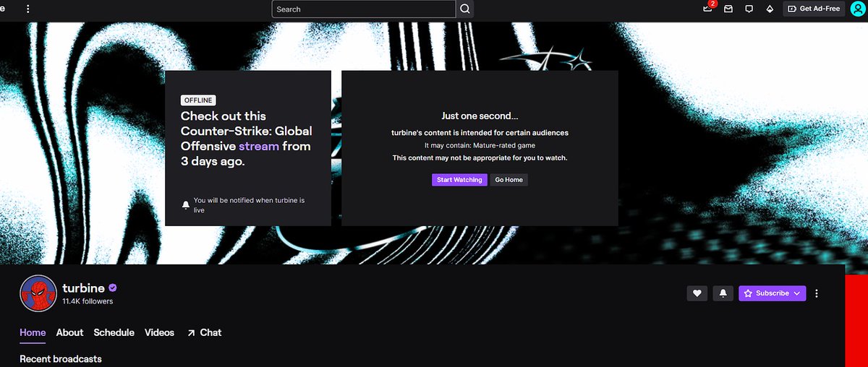Switch to the Videos tab
Viewport: 868px width, 367px height.
coord(159,332)
